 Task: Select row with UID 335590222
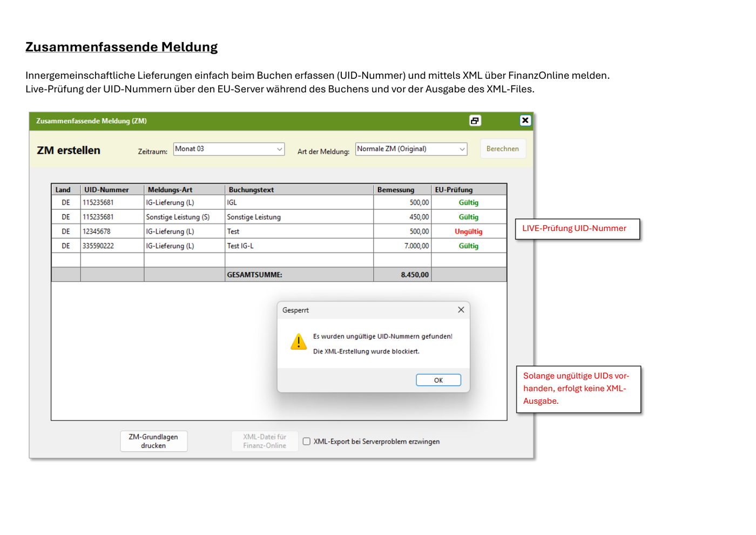[279, 246]
